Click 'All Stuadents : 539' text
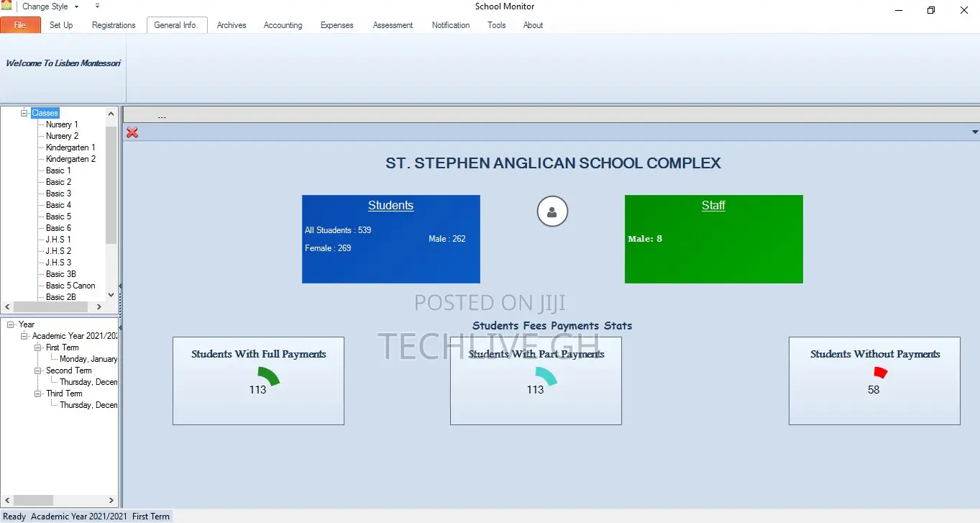980x523 pixels. [x=338, y=230]
